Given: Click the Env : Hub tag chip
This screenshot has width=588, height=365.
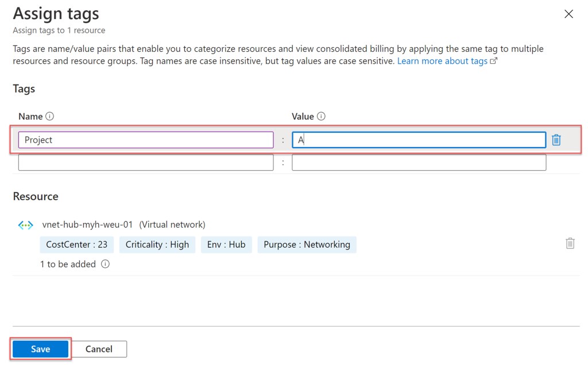Looking at the screenshot, I should (x=226, y=245).
